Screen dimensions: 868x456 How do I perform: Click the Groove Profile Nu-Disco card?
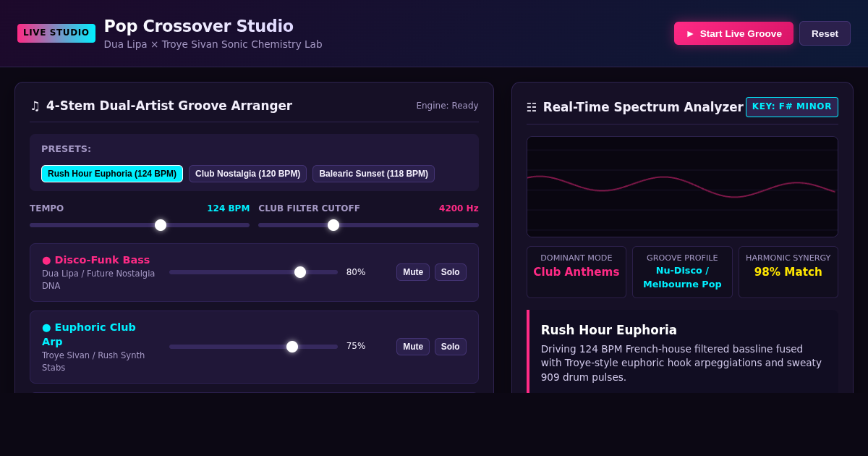[682, 272]
